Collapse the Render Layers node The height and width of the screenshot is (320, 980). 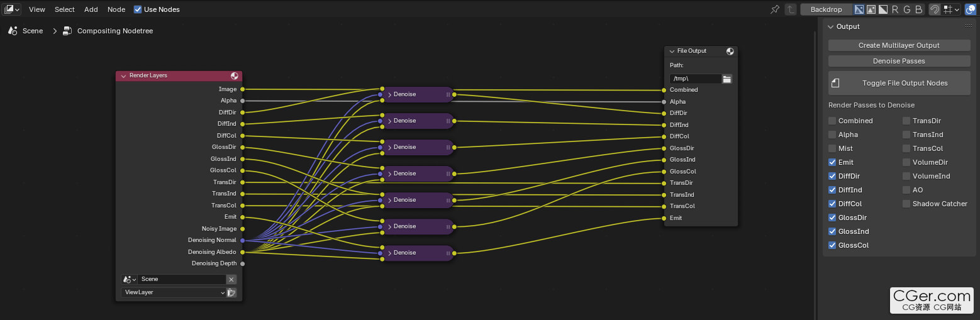[123, 75]
